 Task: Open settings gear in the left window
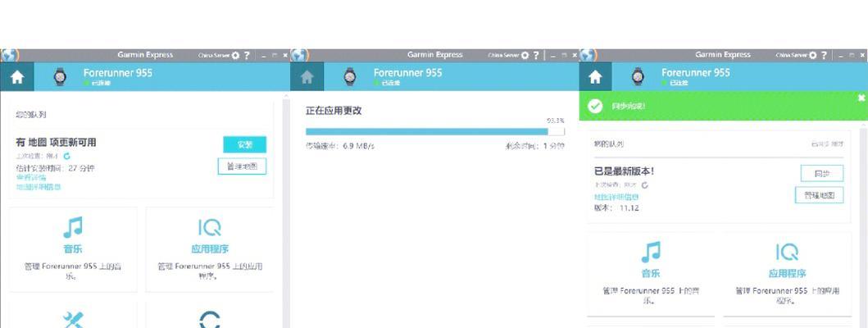236,56
